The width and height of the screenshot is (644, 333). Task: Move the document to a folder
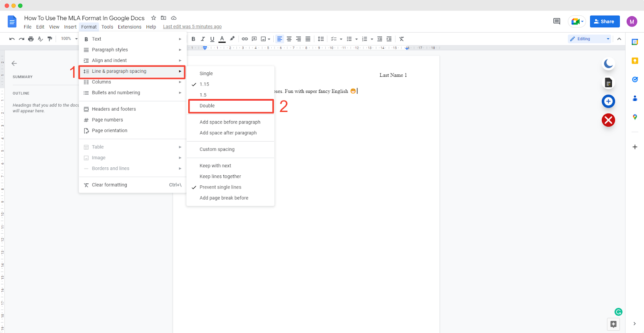coord(163,18)
